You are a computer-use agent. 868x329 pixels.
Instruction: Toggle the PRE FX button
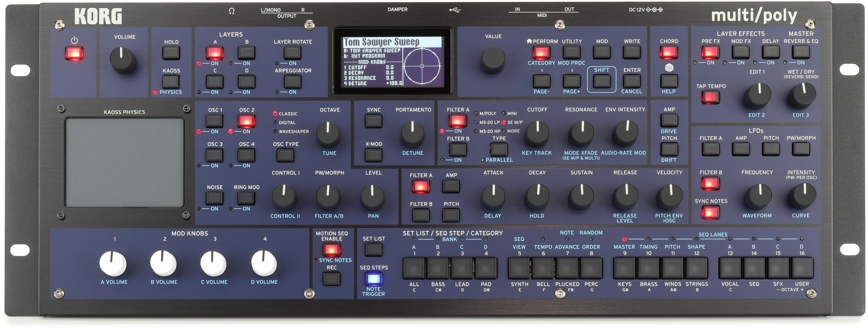(x=710, y=52)
